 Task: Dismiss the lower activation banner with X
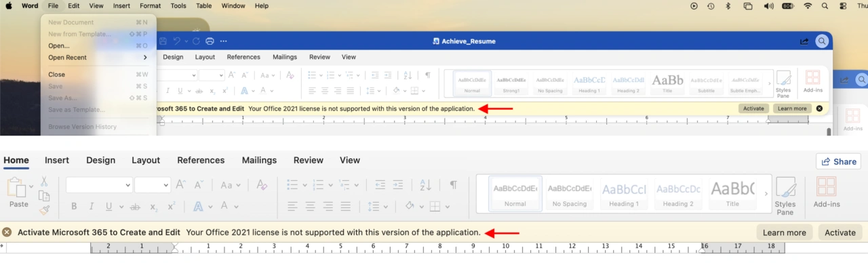7,232
